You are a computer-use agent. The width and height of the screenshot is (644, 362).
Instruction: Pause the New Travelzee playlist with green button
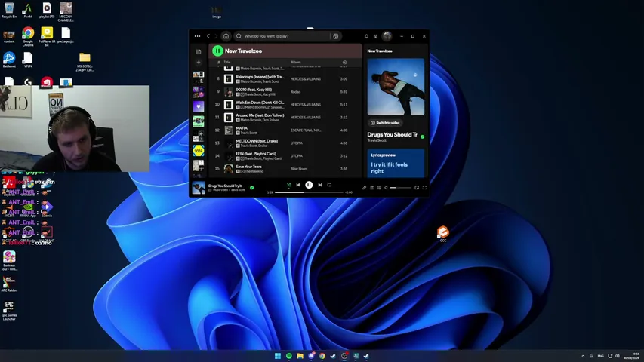217,51
